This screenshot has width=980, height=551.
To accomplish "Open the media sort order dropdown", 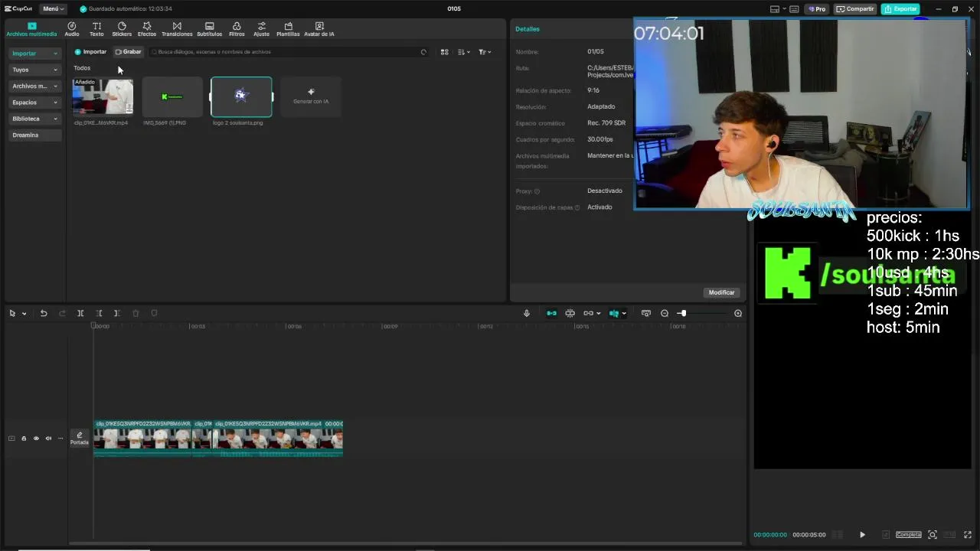I will [x=464, y=52].
